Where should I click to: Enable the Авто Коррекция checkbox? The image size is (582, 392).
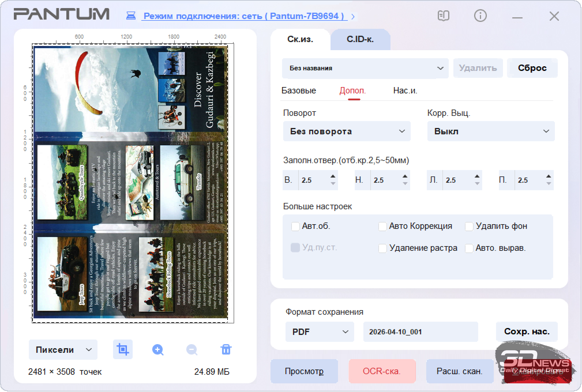[x=382, y=227]
